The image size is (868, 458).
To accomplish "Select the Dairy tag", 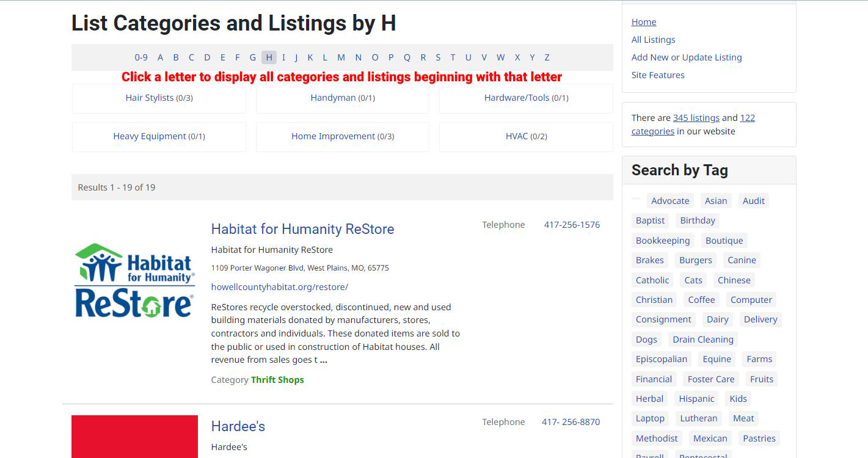I will (718, 319).
